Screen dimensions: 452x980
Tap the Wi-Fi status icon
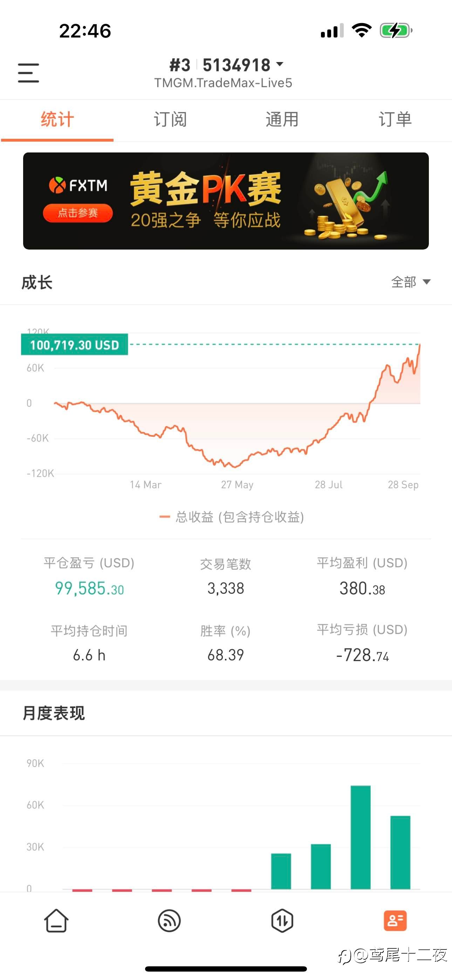pos(362,30)
